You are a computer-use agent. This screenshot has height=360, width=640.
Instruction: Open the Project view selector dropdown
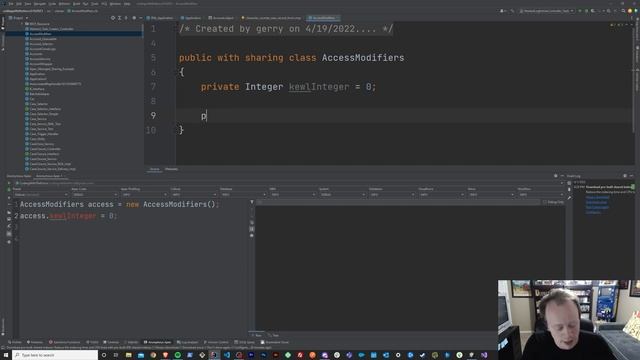click(x=18, y=18)
